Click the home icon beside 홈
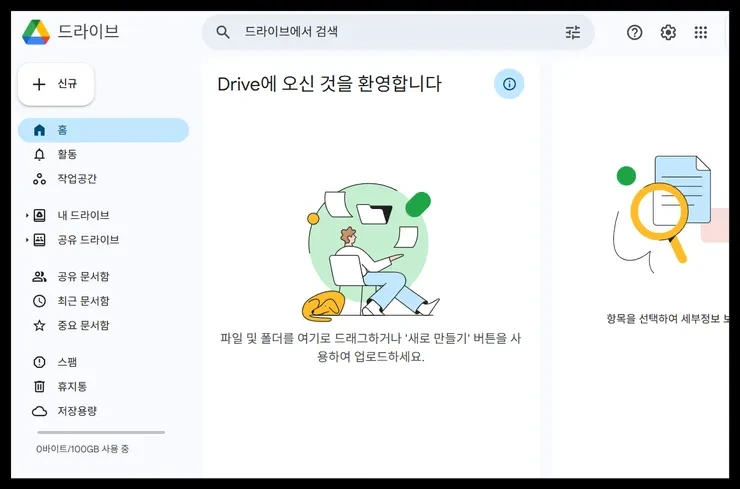Viewport: 740px width, 489px height. (40, 130)
